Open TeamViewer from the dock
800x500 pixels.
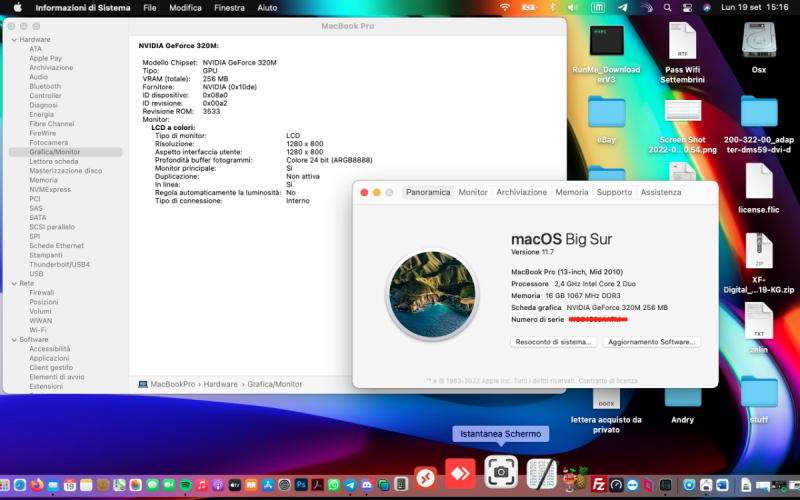click(632, 485)
